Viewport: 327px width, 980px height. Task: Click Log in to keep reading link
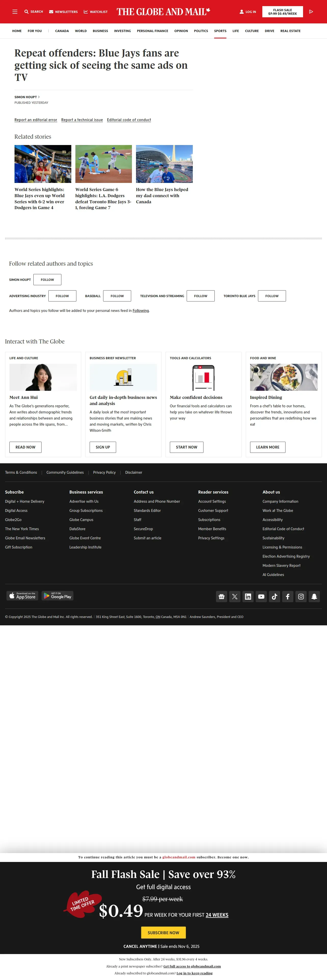tap(195, 973)
